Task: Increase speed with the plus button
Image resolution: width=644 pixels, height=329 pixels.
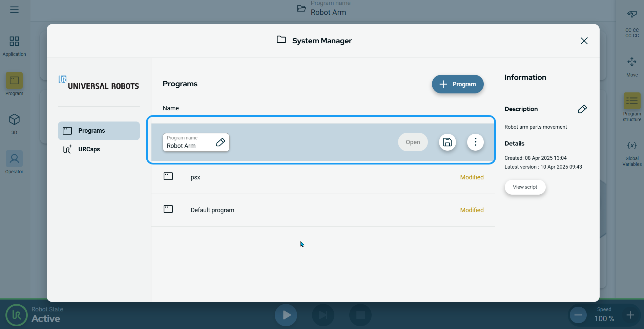Action: click(x=630, y=315)
